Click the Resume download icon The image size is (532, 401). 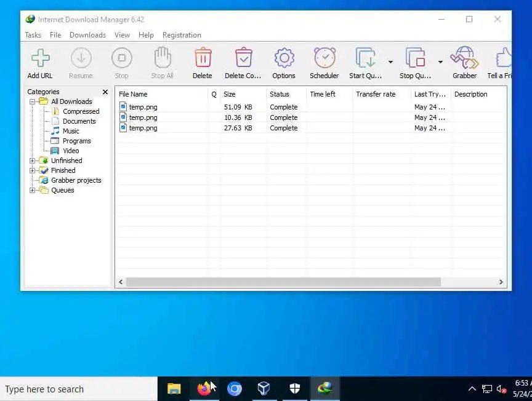point(81,58)
